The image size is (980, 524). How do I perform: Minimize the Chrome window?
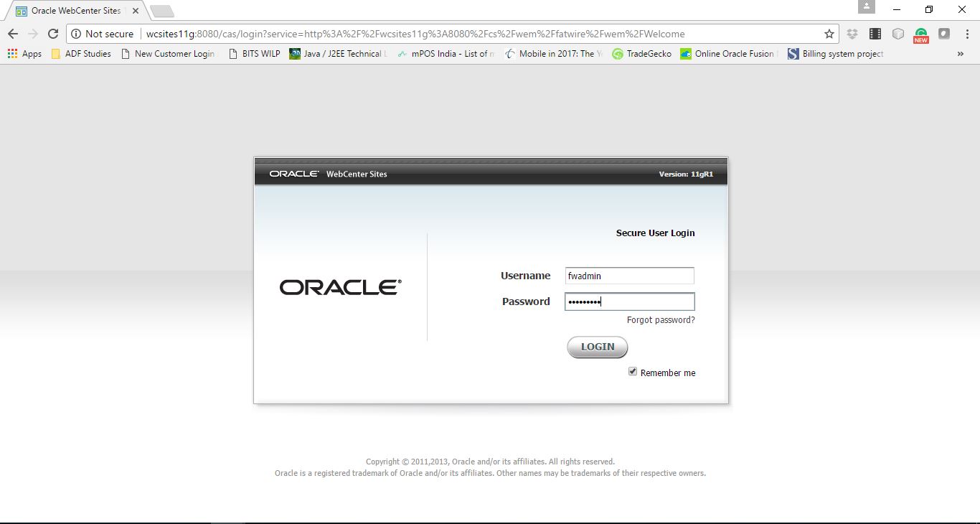[x=897, y=9]
